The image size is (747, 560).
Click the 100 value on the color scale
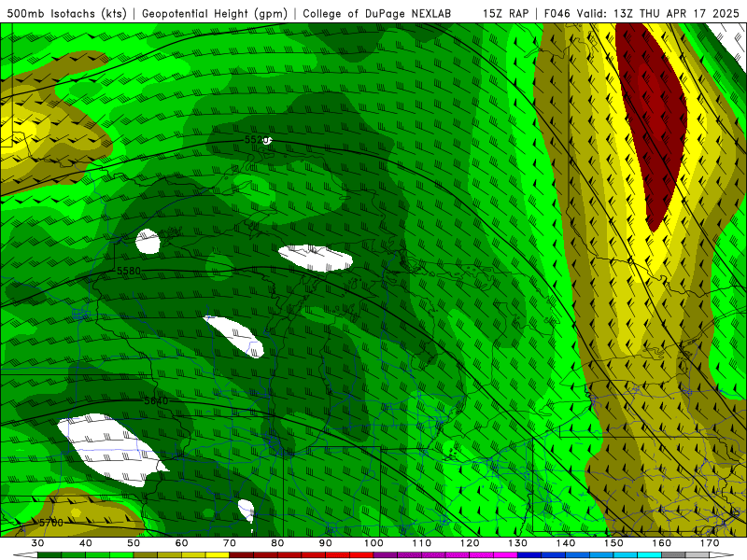[373, 543]
